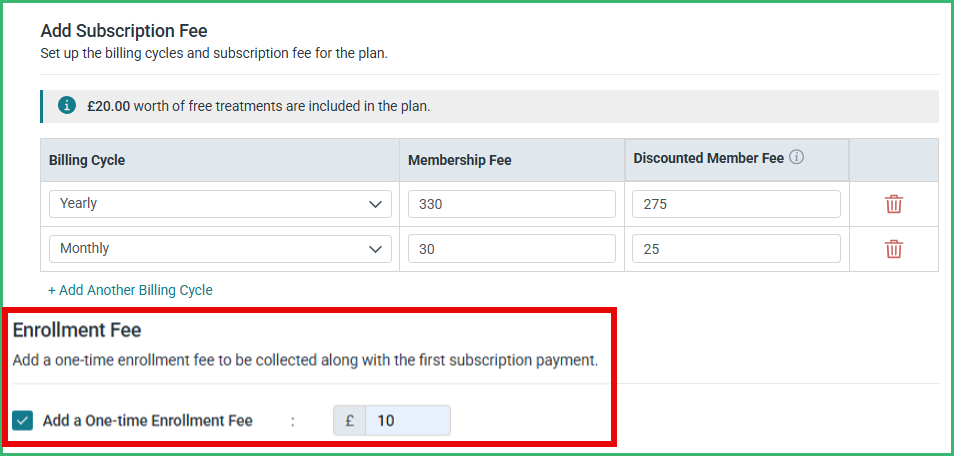Click the chevron arrow of the Yearly dropdown
Screen dimensions: 954x456
[375, 205]
